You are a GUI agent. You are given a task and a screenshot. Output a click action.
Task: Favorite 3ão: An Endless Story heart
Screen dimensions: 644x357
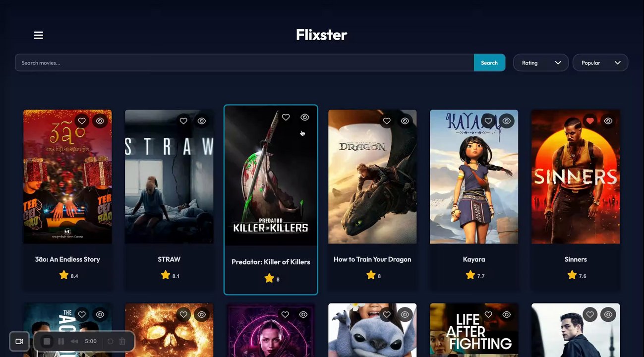(82, 121)
